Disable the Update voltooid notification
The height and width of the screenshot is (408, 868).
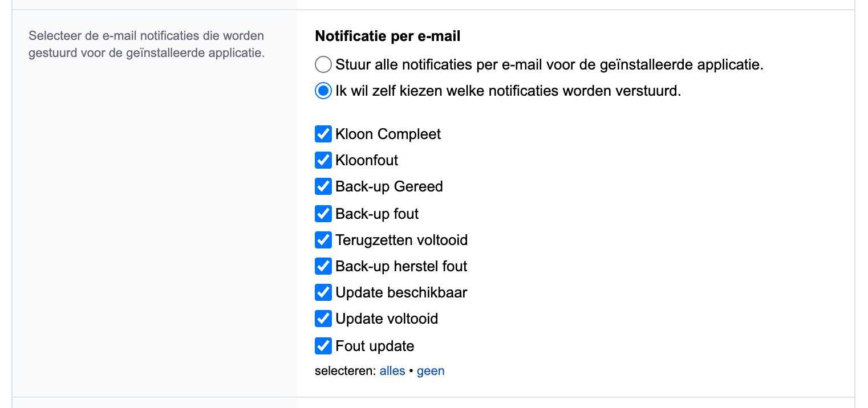pos(323,319)
